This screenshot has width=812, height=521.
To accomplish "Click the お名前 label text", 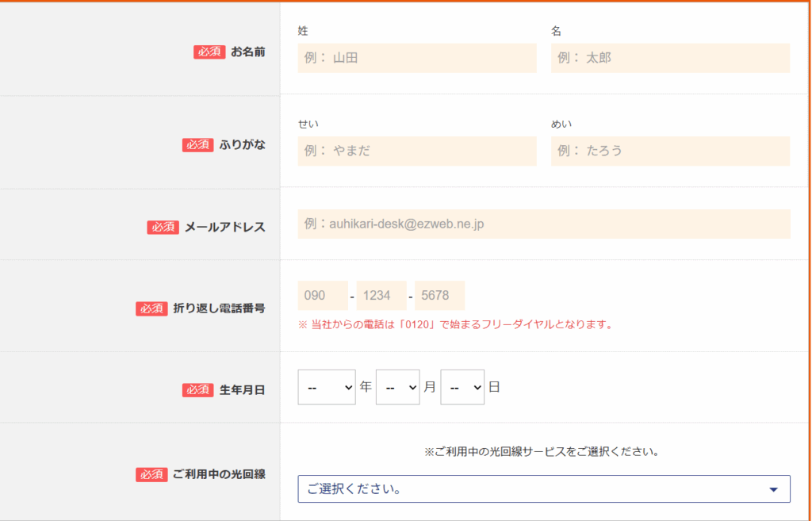I will pyautogui.click(x=248, y=52).
